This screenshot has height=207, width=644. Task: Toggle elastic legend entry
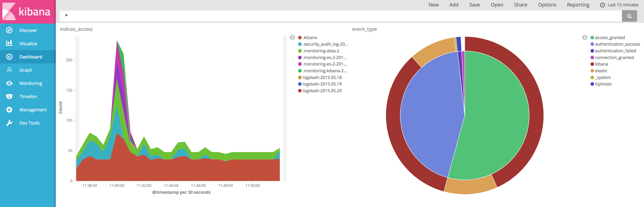click(x=599, y=71)
